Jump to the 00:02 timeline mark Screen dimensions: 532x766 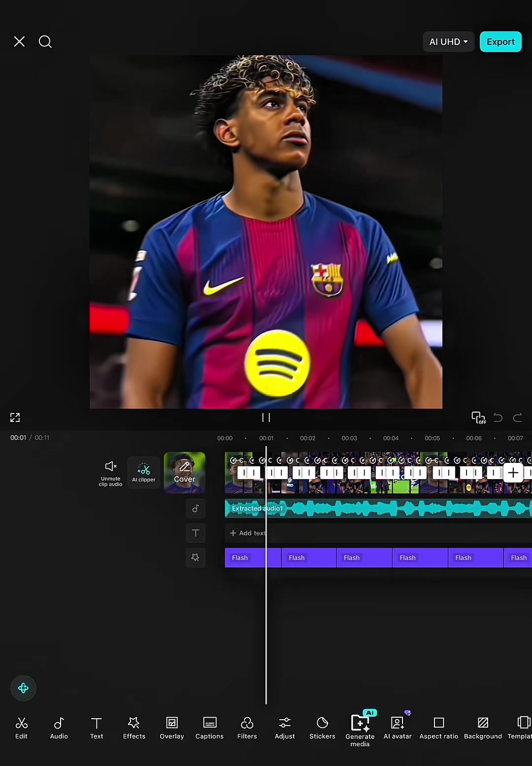(x=308, y=438)
